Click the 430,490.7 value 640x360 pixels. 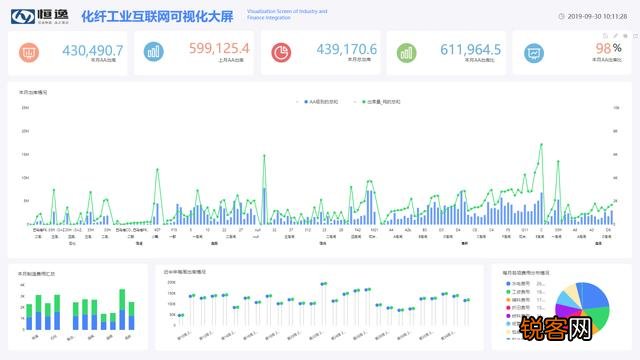coord(93,51)
